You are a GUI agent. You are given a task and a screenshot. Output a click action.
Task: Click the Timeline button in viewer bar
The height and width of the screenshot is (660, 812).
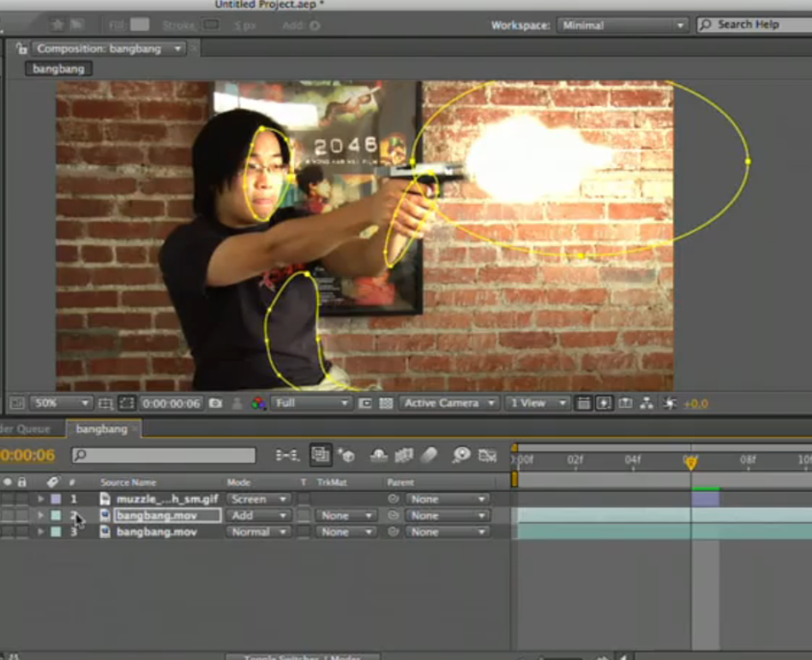coord(625,403)
